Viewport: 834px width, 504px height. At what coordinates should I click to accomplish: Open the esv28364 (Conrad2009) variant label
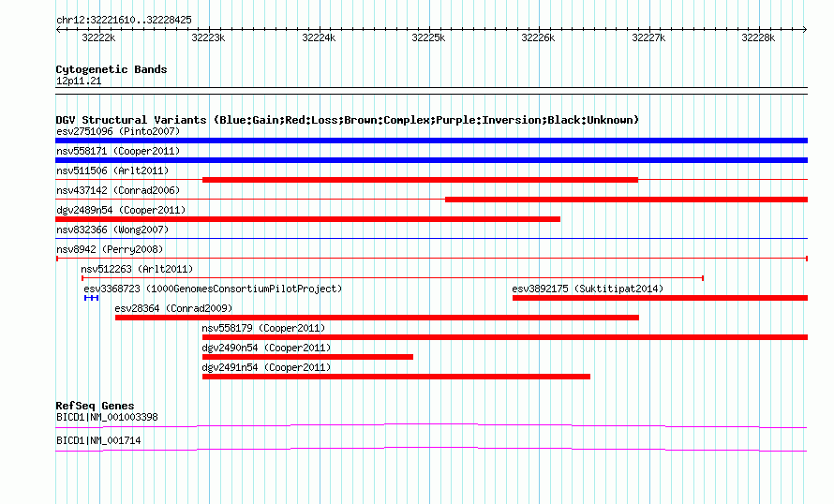(173, 308)
